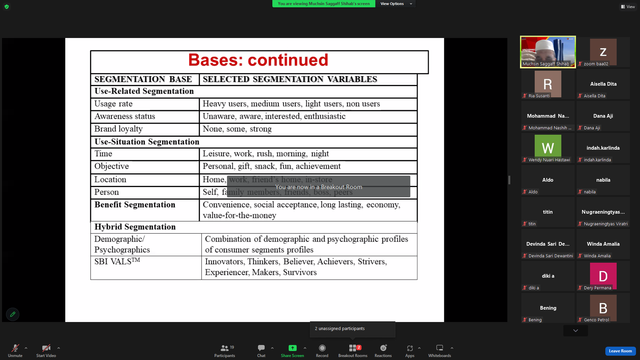
Task: Start Video camera button
Action: (46, 350)
